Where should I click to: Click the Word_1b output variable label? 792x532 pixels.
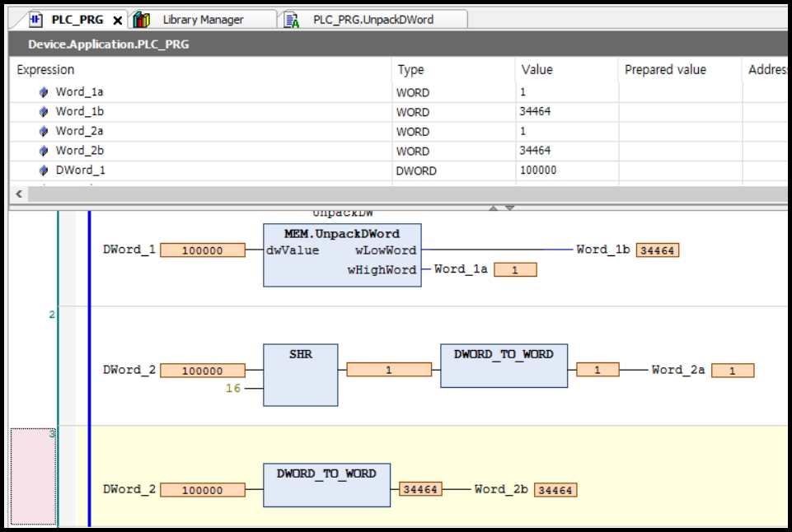(x=603, y=250)
